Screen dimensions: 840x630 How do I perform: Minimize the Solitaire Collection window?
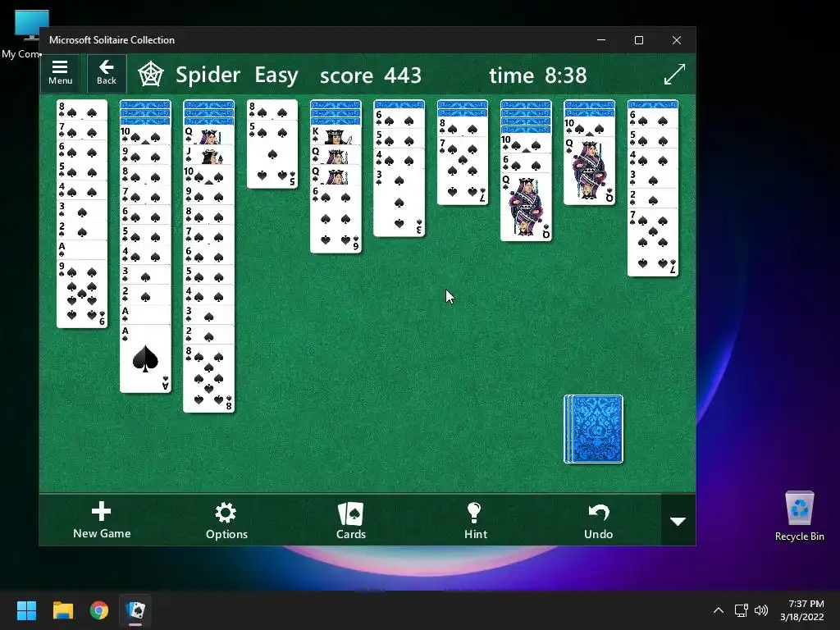coord(601,40)
